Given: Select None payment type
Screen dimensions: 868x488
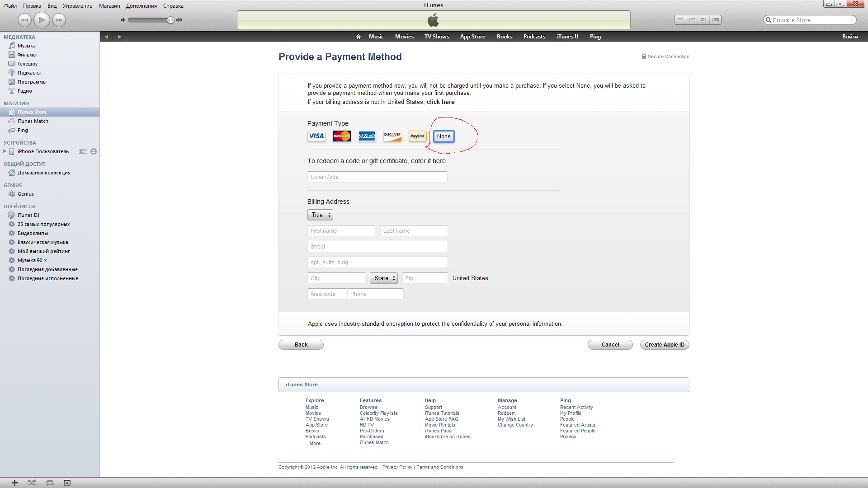Looking at the screenshot, I should (443, 136).
